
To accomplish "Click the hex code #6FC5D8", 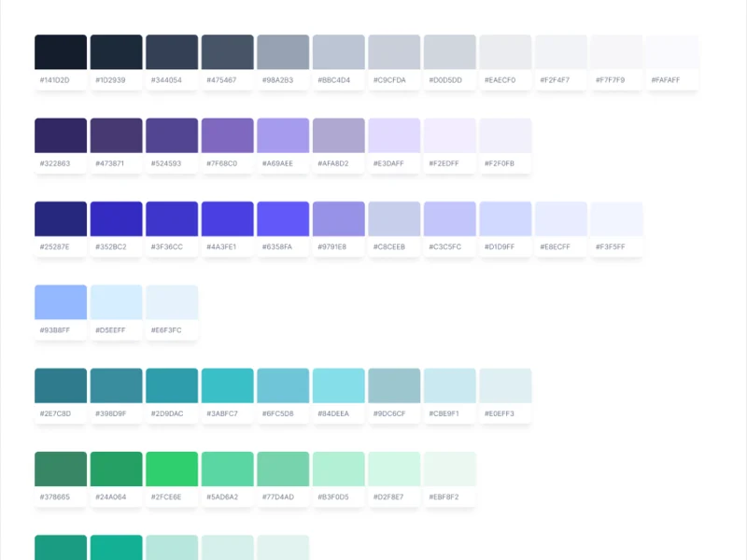I will tap(277, 413).
